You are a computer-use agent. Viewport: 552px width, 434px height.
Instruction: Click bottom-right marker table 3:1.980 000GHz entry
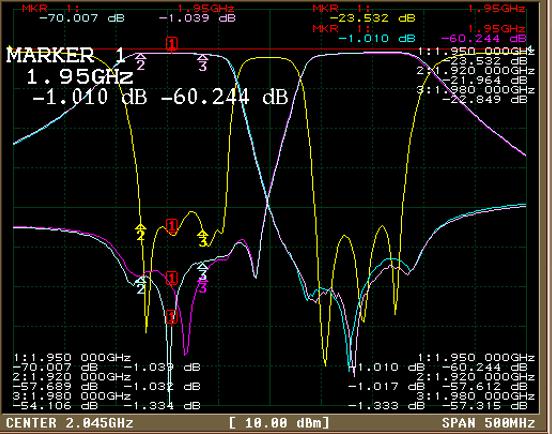(x=476, y=396)
